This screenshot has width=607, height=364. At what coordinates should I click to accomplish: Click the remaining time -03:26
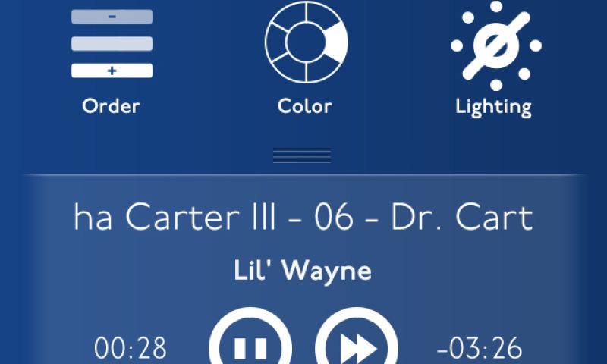[x=480, y=348]
